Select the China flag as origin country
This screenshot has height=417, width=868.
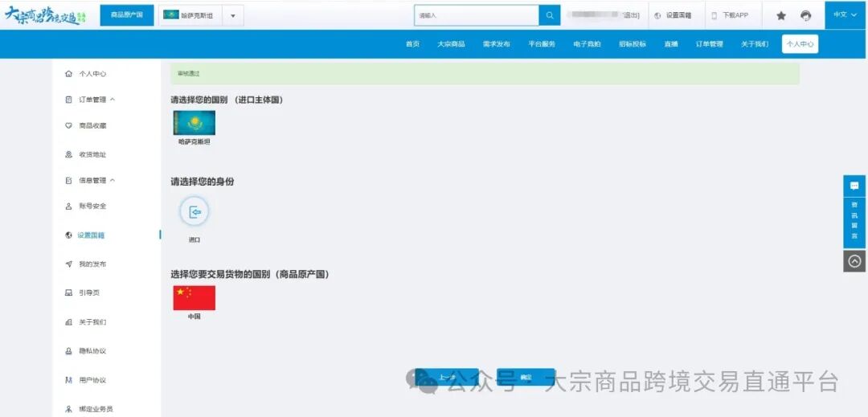(194, 298)
